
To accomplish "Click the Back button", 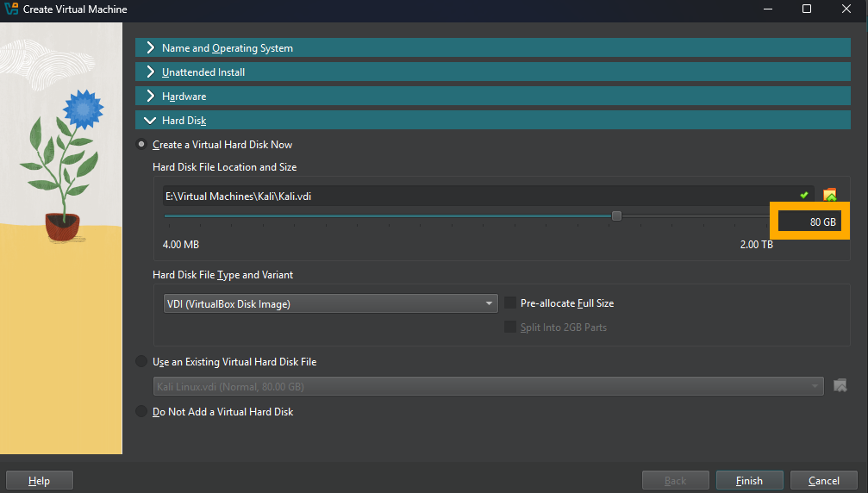I will 676,480.
